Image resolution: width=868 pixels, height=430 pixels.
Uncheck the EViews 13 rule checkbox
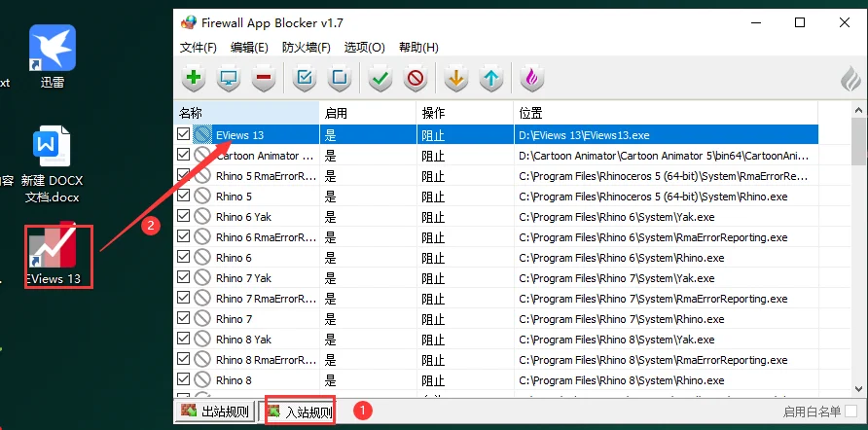pyautogui.click(x=184, y=134)
